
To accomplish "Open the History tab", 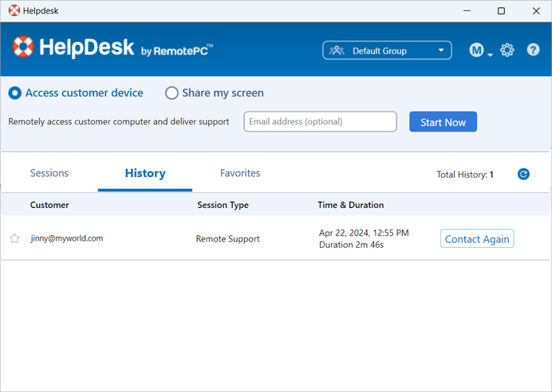I will (145, 173).
